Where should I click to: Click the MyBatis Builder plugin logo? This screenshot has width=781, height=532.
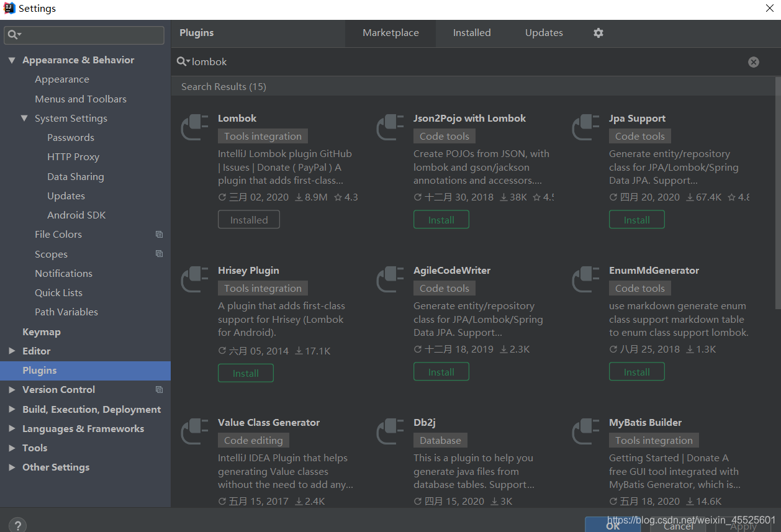pos(585,431)
